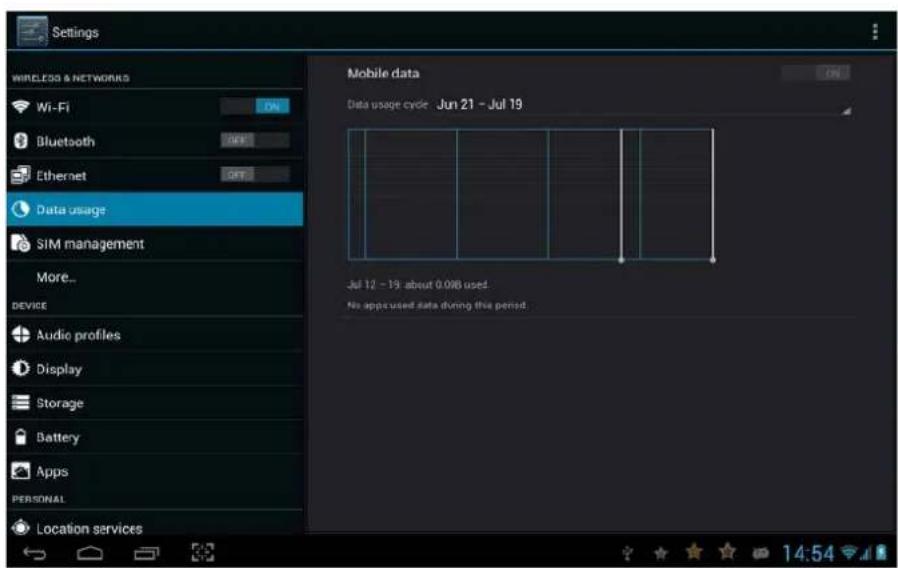This screenshot has height=568, width=898.
Task: Tap the Battery icon in the sidebar
Action: [21, 437]
